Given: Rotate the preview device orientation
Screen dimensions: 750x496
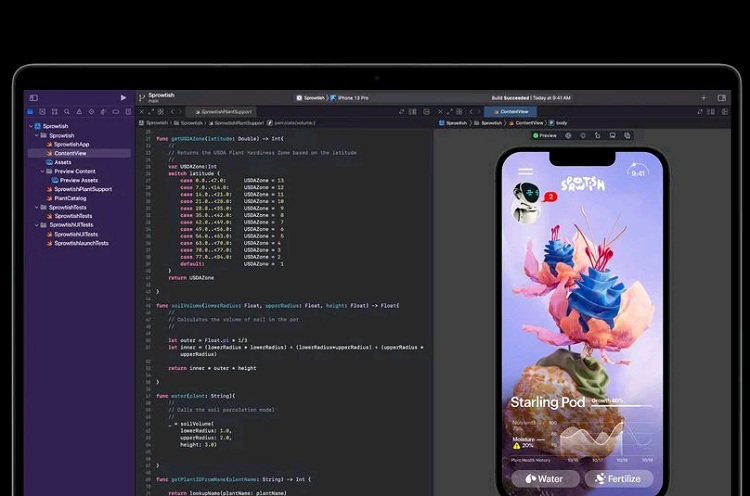Looking at the screenshot, I should click(x=597, y=135).
